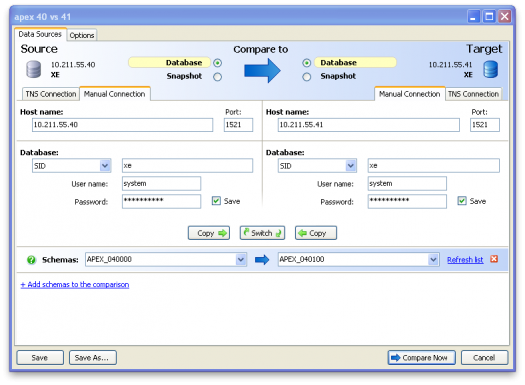525x385 pixels.
Task: Click the green help question mark icon beside Schemas
Action: pos(31,260)
